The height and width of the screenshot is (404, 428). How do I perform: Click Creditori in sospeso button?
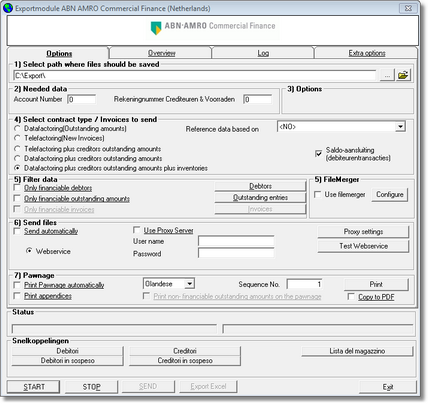click(x=185, y=361)
